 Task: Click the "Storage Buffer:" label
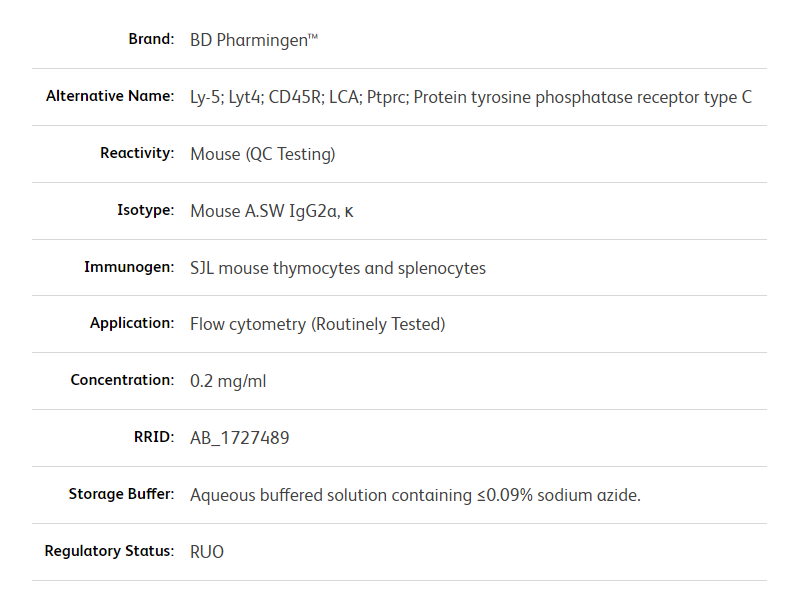pos(121,494)
